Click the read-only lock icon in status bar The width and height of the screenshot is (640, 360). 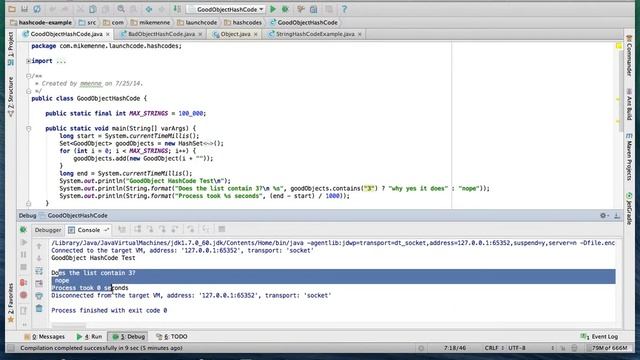(562, 348)
